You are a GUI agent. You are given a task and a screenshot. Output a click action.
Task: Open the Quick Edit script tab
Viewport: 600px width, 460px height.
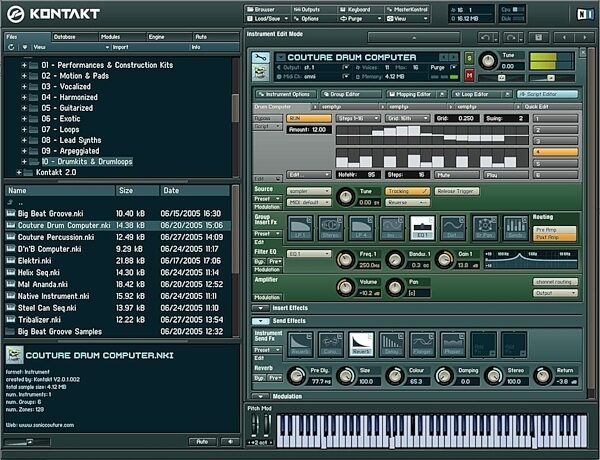[x=551, y=107]
